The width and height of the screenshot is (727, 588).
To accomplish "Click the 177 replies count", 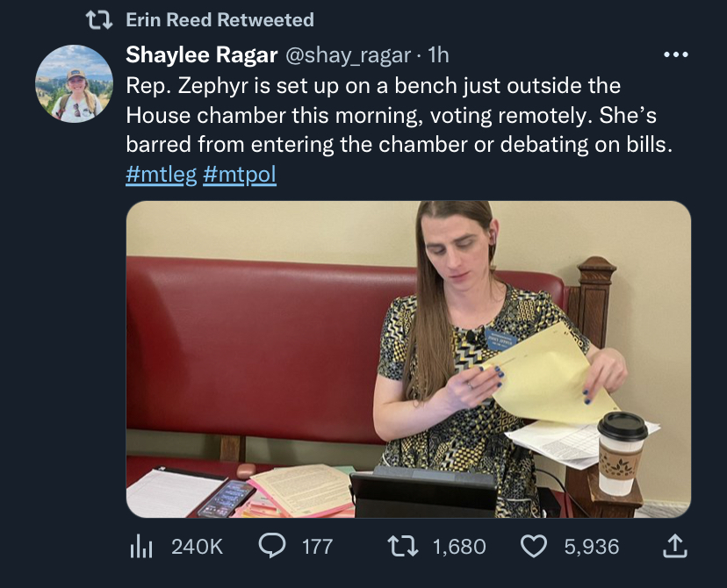I will tap(317, 547).
